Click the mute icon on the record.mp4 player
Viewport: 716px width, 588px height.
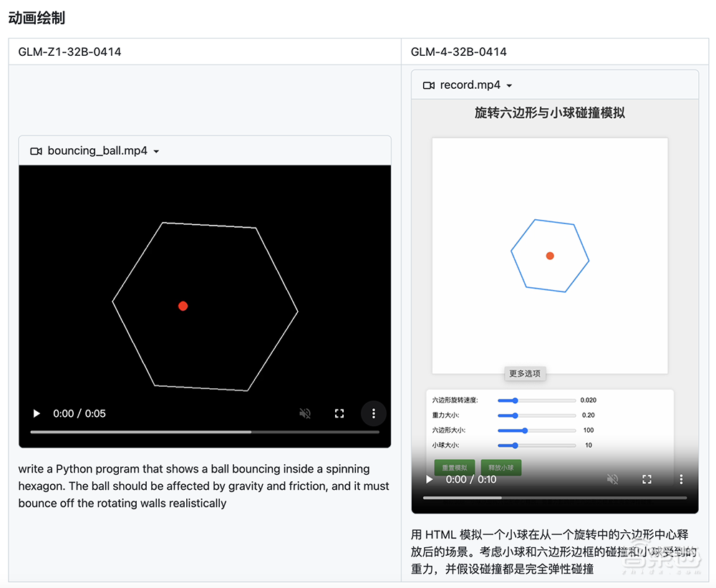612,480
